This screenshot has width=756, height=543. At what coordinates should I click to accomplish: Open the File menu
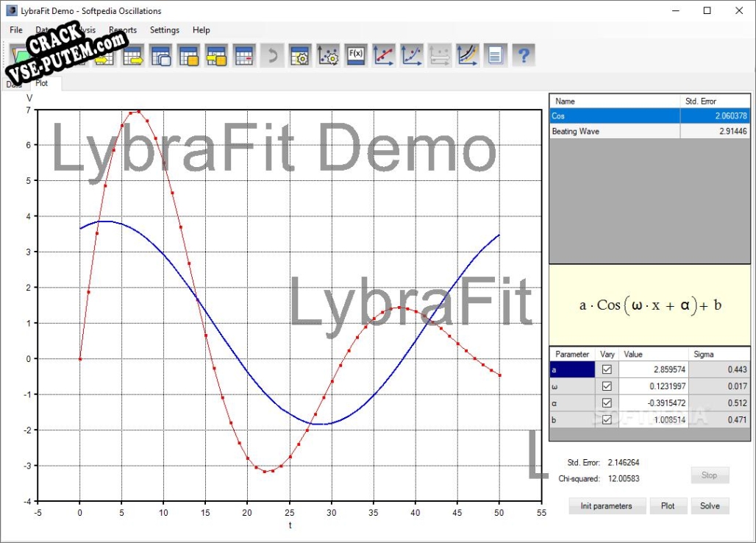(x=16, y=30)
